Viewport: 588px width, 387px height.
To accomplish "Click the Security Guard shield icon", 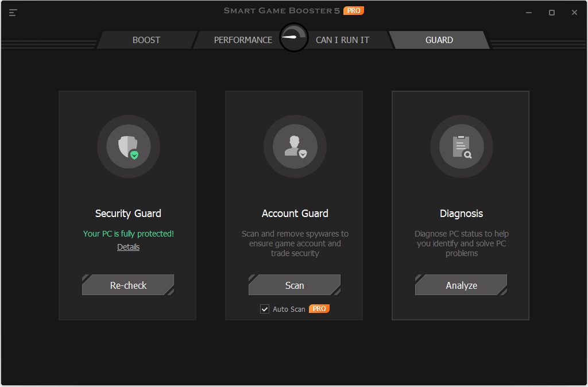I will 129,146.
